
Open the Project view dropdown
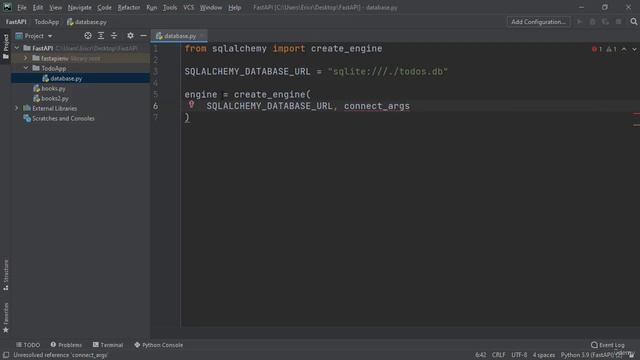pos(34,36)
